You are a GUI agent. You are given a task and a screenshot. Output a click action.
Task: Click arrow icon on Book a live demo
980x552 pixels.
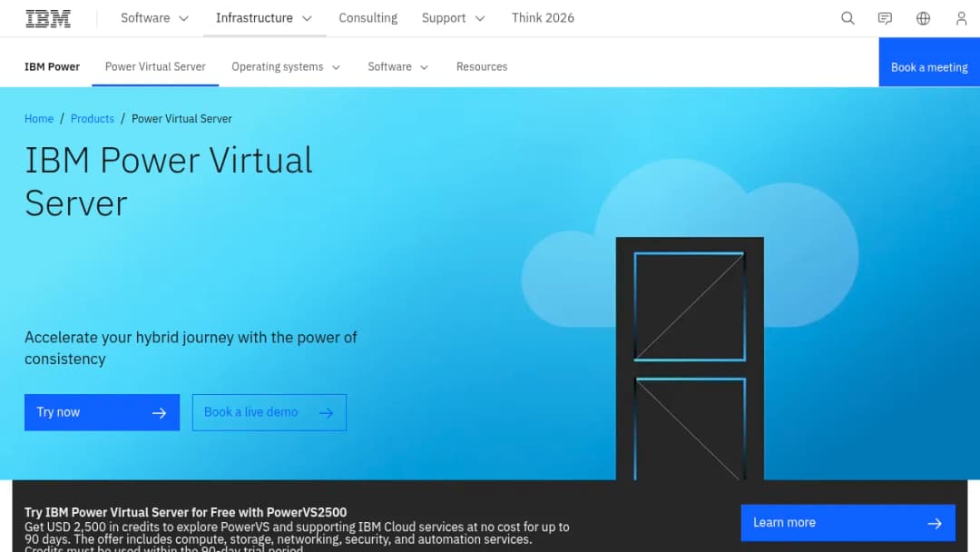coord(327,412)
